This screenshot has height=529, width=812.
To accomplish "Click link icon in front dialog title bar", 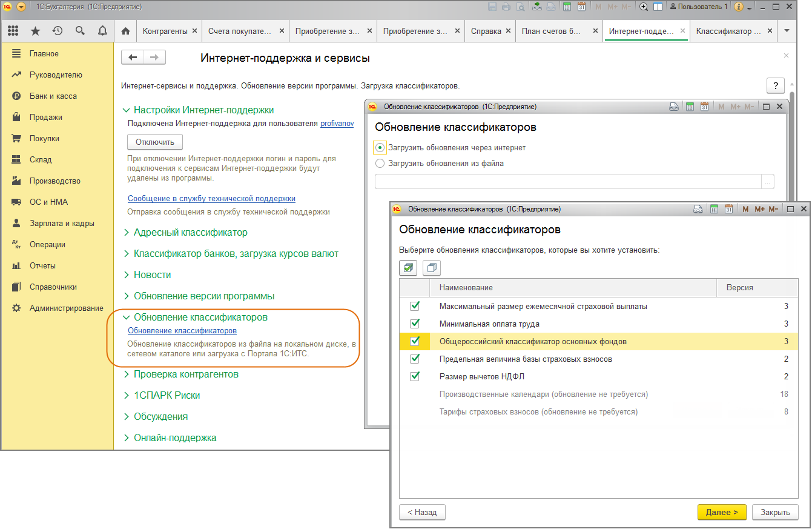I will coord(698,209).
